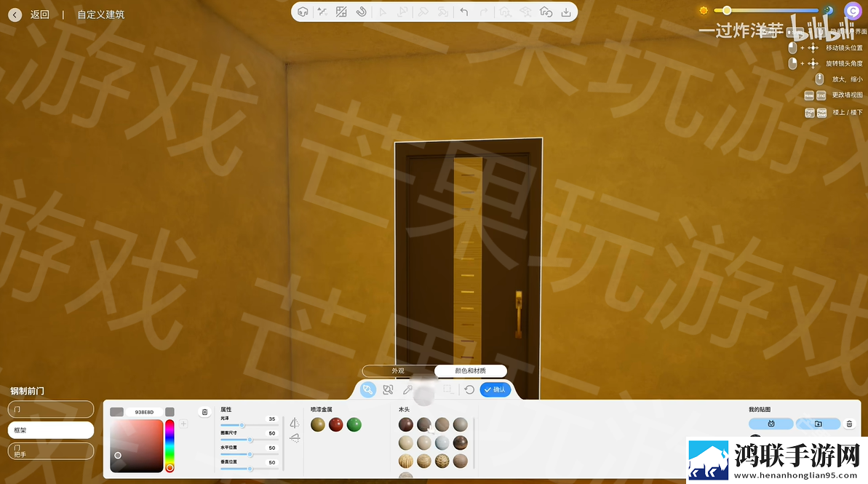This screenshot has width=868, height=484.
Task: Click the 水平位置 horizontal position slider
Action: point(249,454)
